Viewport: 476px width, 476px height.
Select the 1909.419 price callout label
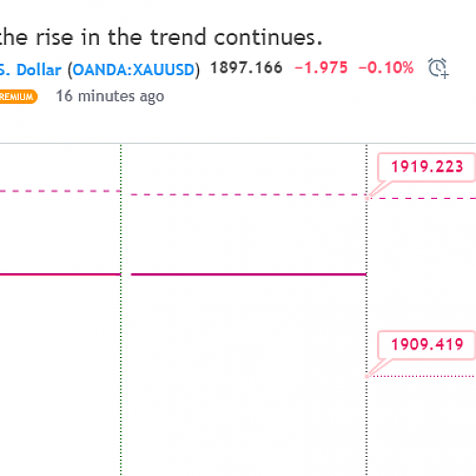426,345
